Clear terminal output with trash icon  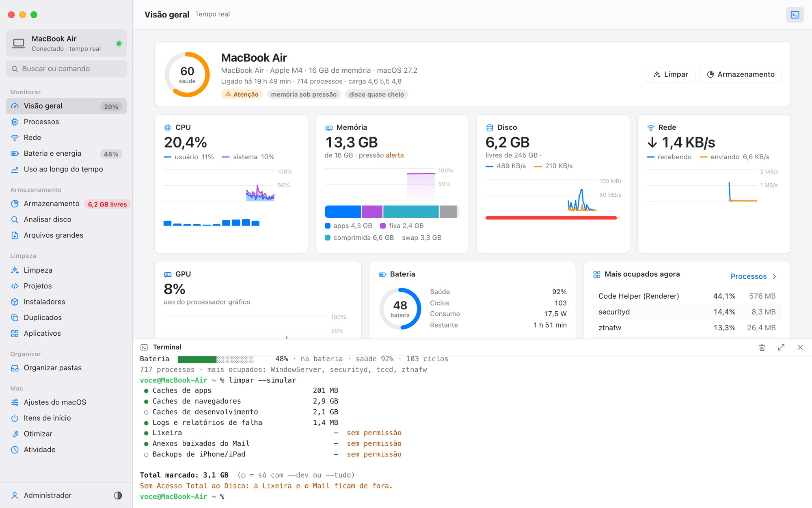click(762, 347)
